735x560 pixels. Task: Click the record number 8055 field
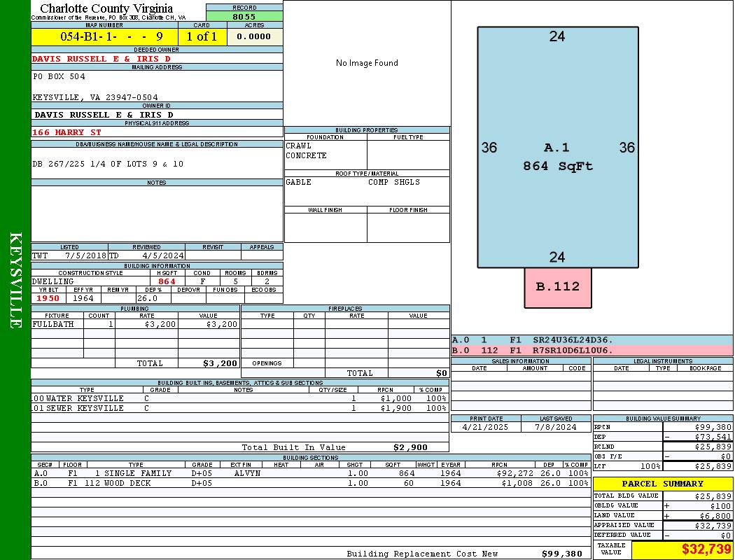pos(244,16)
